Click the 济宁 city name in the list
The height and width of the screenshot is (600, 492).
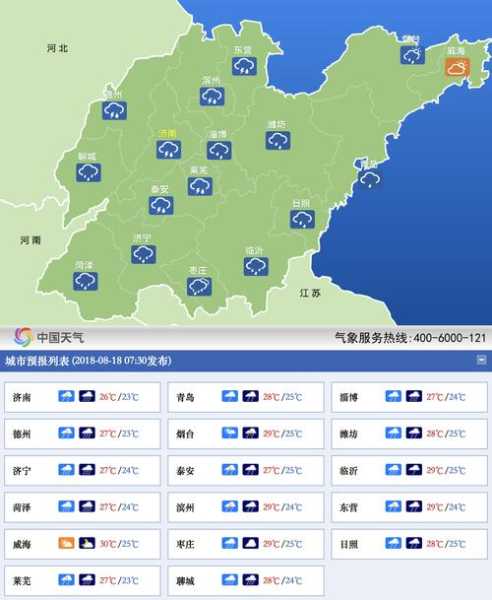[x=22, y=471]
